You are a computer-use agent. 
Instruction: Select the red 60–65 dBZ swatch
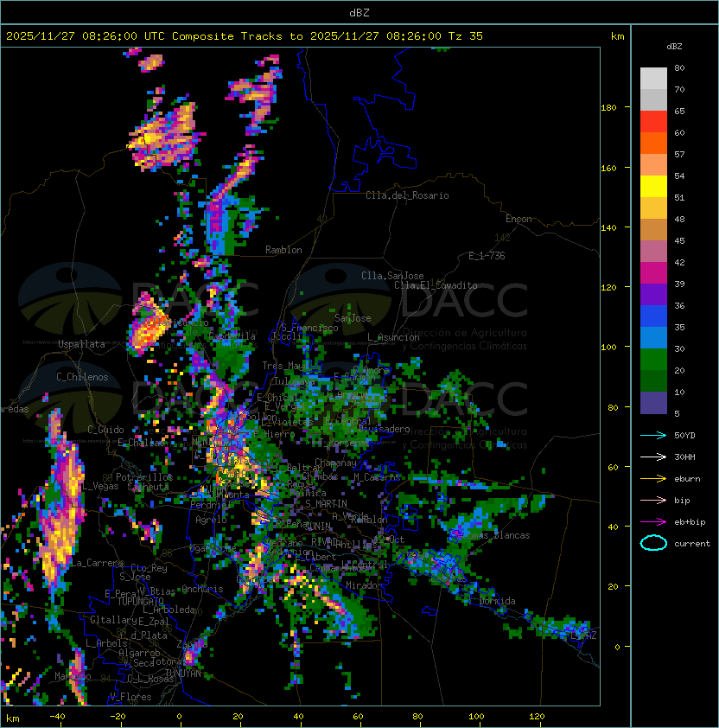(x=653, y=122)
